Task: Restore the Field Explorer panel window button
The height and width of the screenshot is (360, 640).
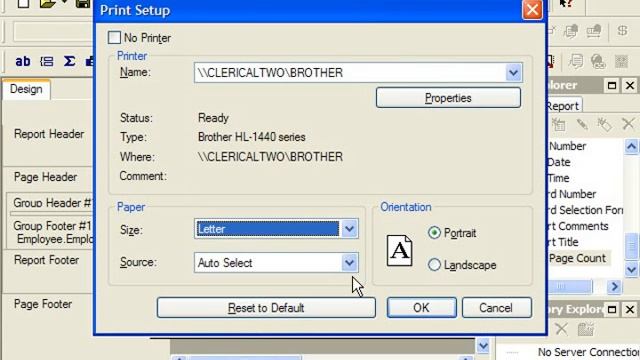Action: [612, 85]
